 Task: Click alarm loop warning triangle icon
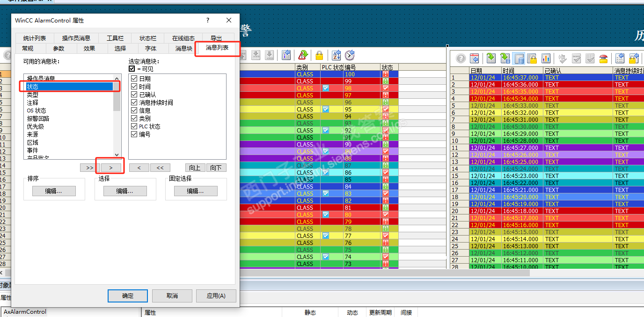click(303, 55)
